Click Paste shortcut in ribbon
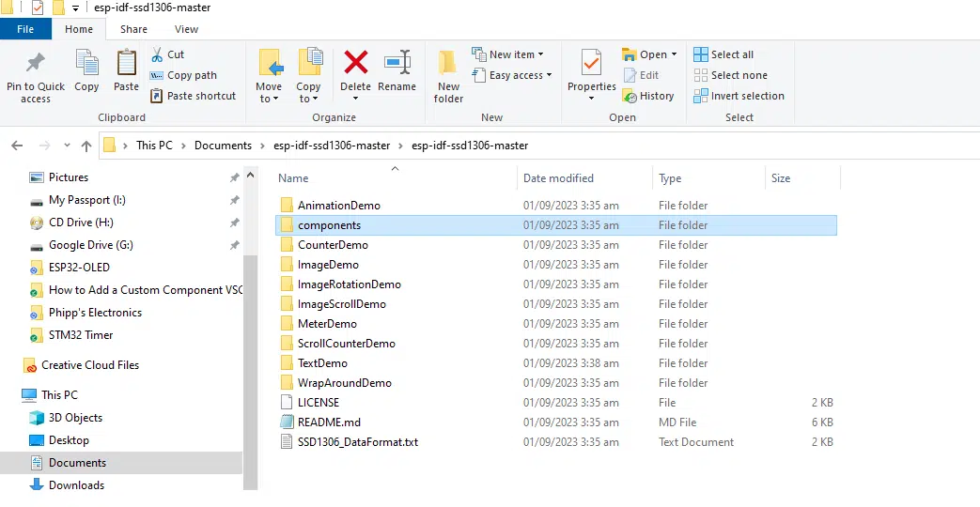Viewport: 980px width, 507px height. [194, 96]
